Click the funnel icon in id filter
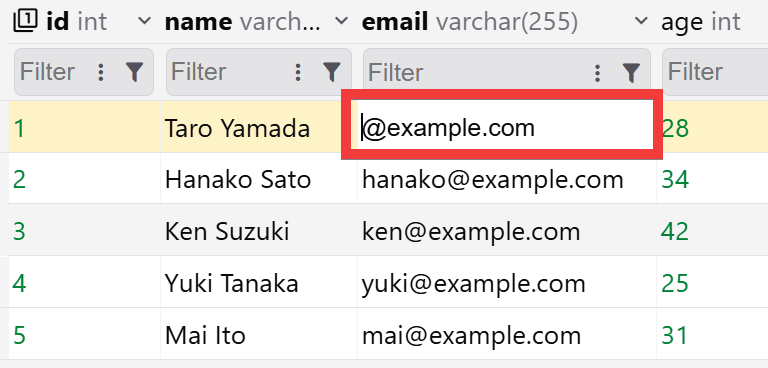 [x=134, y=73]
